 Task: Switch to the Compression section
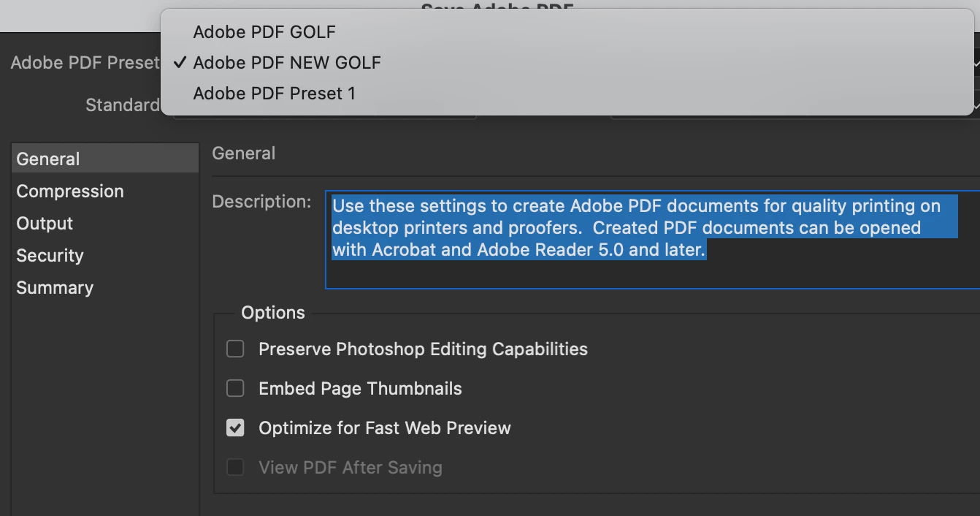coord(105,191)
